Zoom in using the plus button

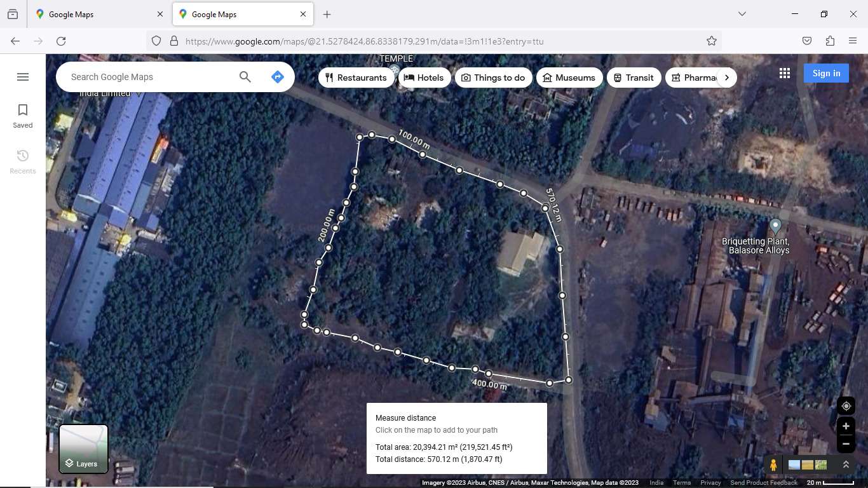pos(846,426)
